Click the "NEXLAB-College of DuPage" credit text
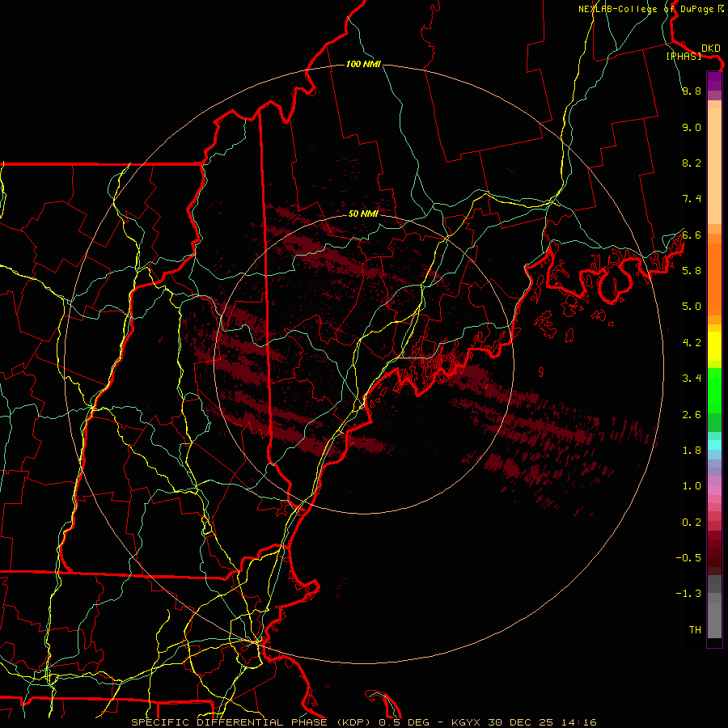 tap(645, 9)
